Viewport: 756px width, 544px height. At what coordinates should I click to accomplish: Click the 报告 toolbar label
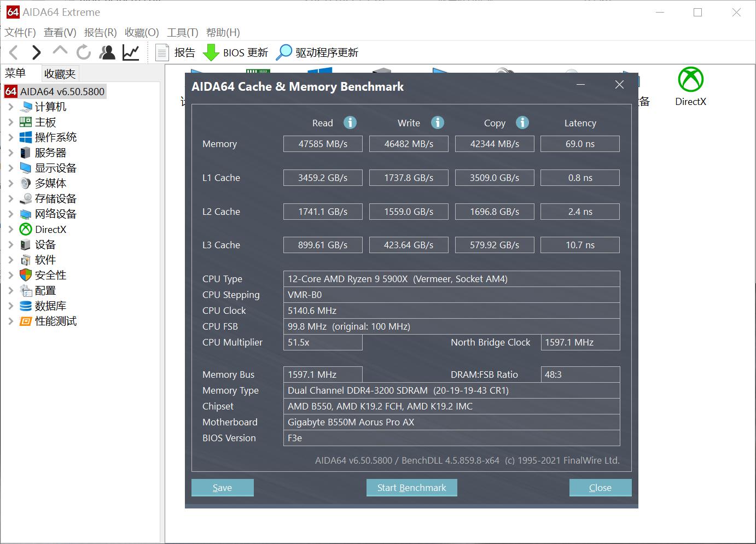click(185, 52)
